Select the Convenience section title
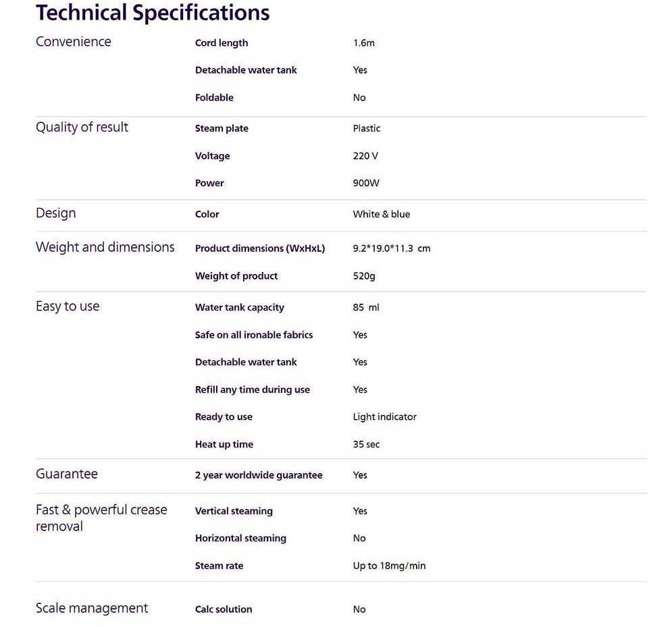This screenshot has width=672, height=627. click(x=73, y=42)
